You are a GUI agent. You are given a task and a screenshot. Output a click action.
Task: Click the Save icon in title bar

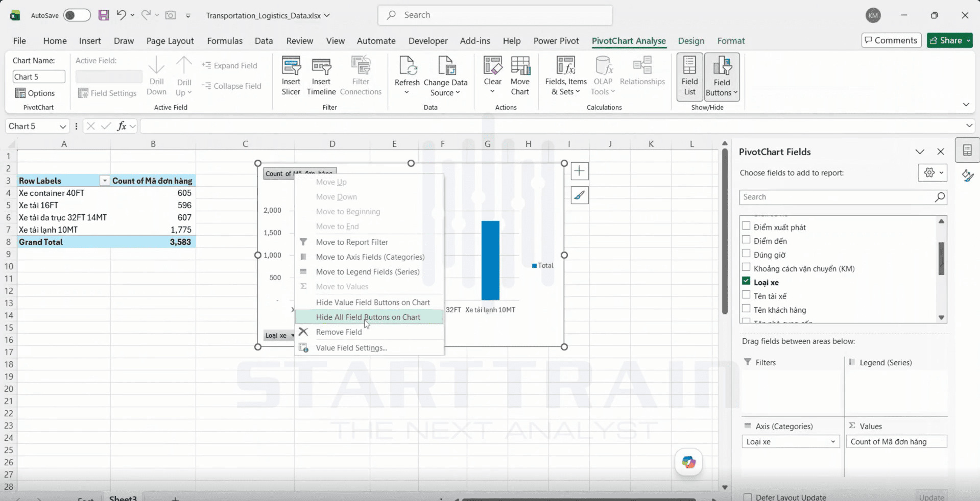click(x=104, y=15)
